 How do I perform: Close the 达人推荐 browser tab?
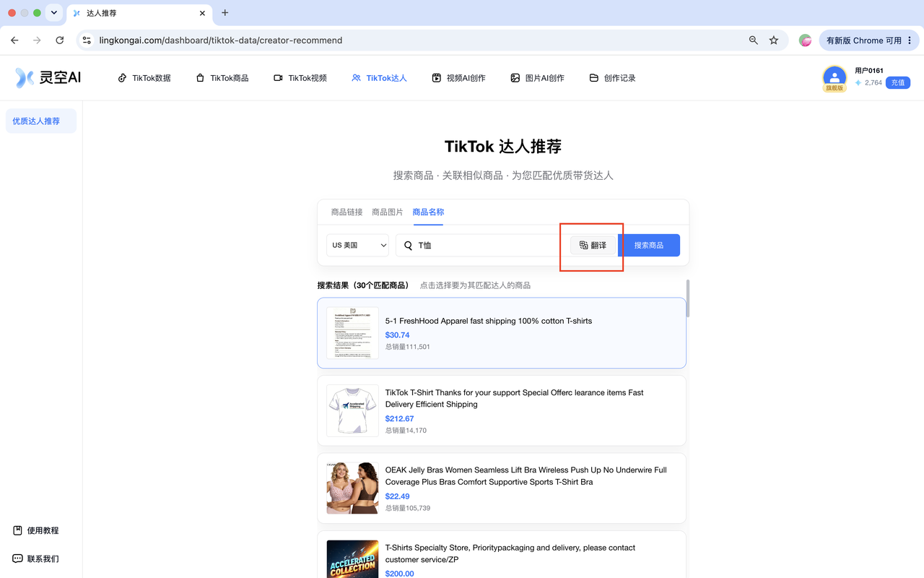point(202,13)
